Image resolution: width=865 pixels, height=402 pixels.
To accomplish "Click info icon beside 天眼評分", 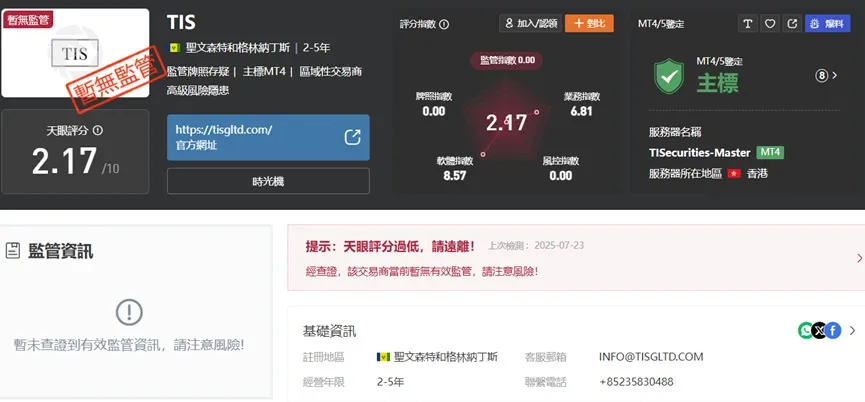I will click(98, 131).
